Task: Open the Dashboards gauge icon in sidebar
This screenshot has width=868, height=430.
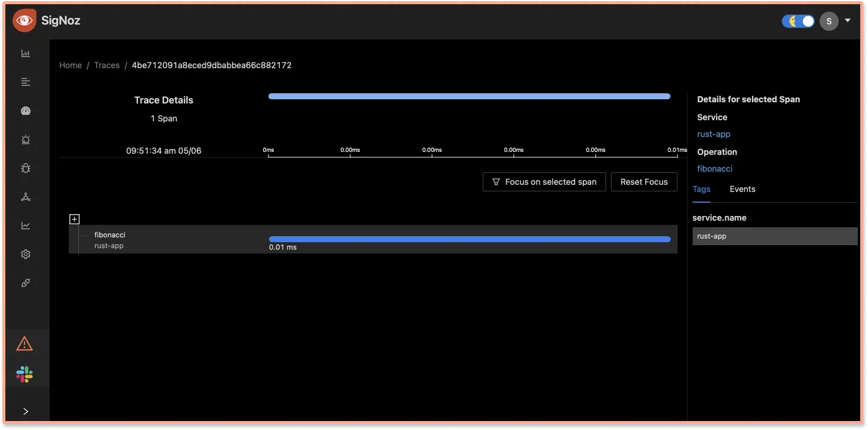Action: click(26, 111)
